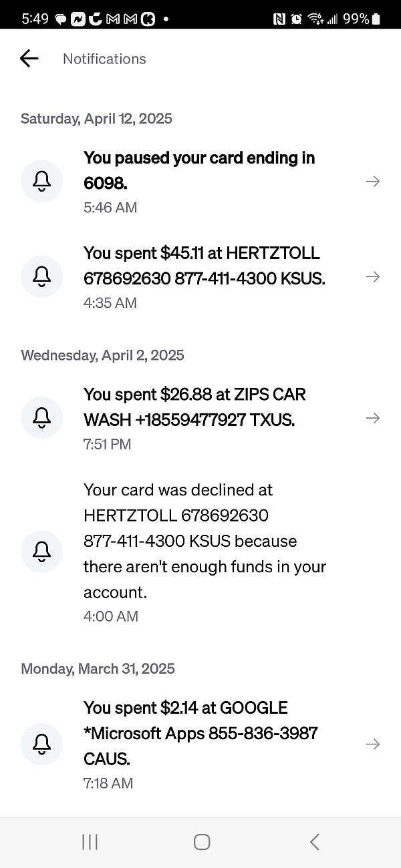Tap bell icon beside $45.11 HERTZTOLL notification
The width and height of the screenshot is (401, 868).
pyautogui.click(x=41, y=276)
